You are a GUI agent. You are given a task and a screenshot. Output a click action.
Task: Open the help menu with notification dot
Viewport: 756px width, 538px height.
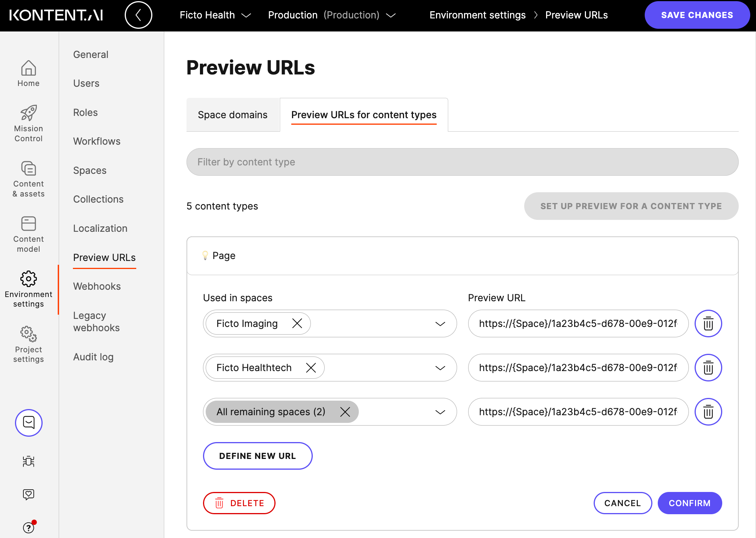28,527
